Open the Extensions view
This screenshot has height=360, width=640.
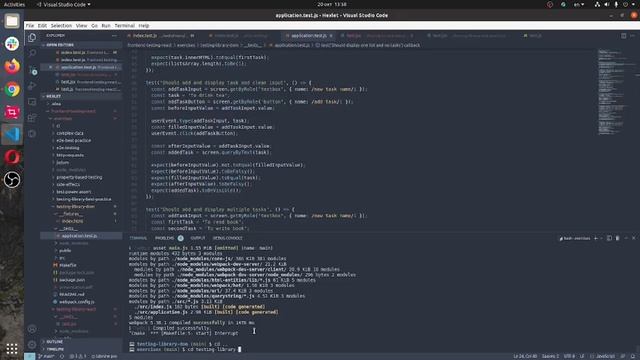(32, 118)
